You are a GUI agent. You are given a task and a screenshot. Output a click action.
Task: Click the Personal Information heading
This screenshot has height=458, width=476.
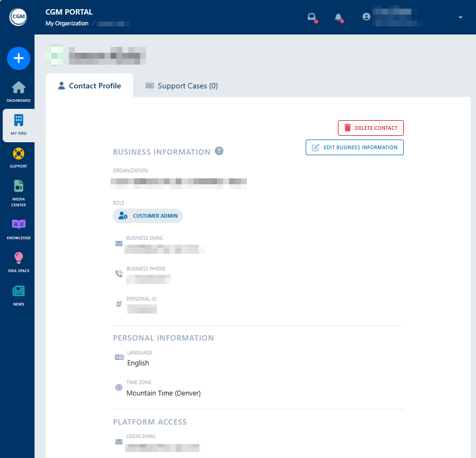[x=163, y=338]
